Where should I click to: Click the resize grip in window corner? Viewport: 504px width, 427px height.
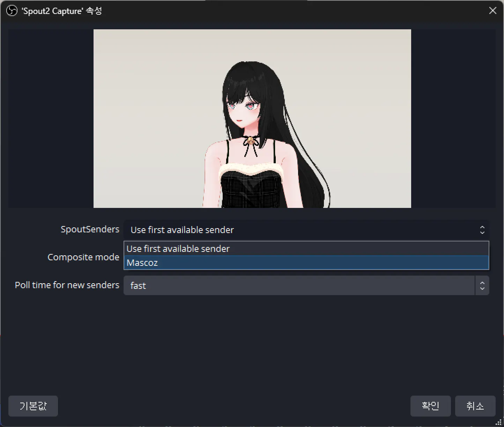499,423
